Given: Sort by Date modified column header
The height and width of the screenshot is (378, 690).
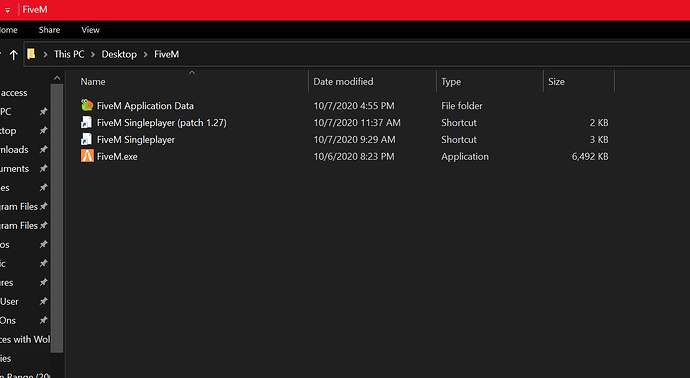Looking at the screenshot, I should (343, 81).
